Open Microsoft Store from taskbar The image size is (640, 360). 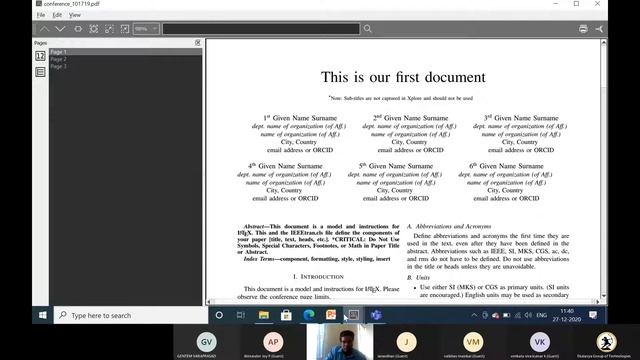(x=286, y=315)
